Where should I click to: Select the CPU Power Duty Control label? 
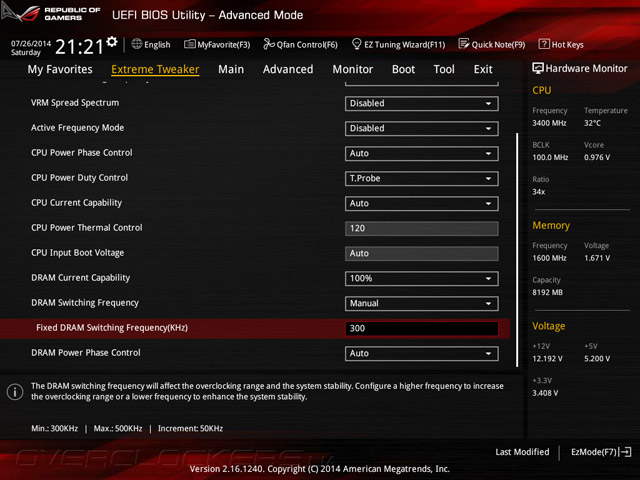(x=80, y=178)
